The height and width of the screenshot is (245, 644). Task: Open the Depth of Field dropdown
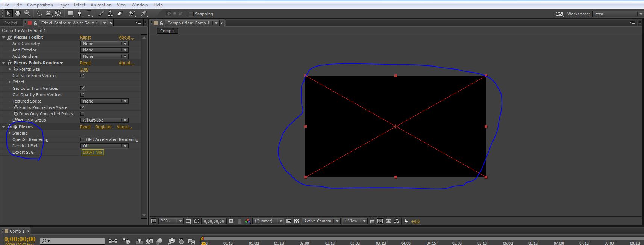(x=105, y=146)
